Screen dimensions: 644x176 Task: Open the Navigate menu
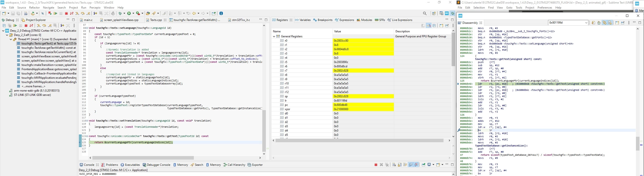[x=48, y=8]
